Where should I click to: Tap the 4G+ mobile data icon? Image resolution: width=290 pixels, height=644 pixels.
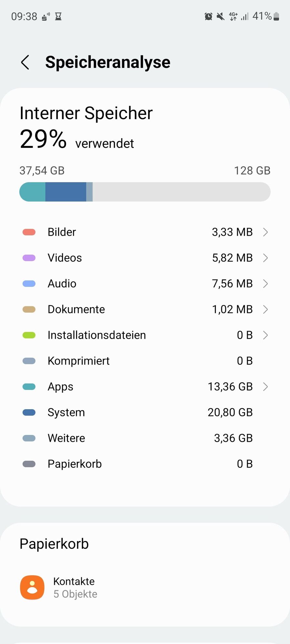click(x=233, y=16)
